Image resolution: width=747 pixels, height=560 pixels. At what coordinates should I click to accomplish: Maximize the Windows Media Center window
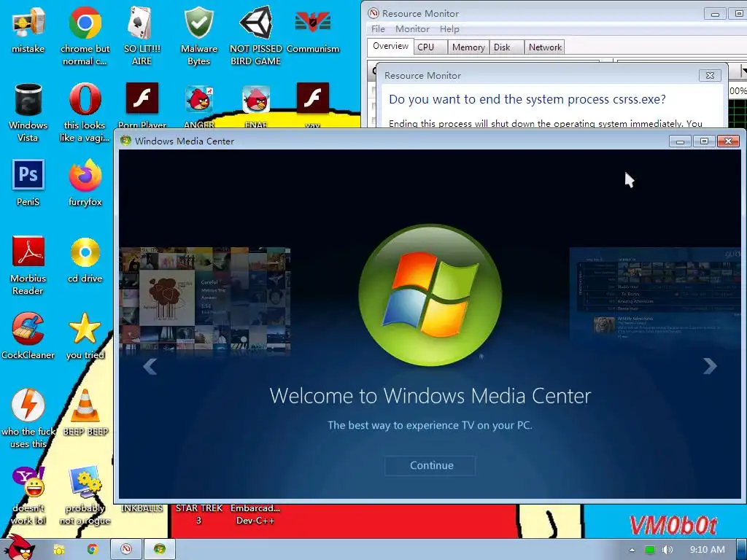[x=704, y=141]
